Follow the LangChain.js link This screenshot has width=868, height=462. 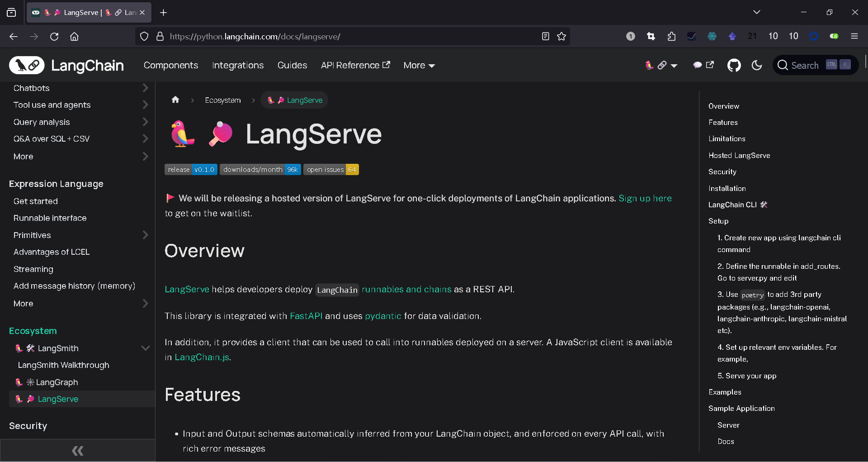point(202,357)
